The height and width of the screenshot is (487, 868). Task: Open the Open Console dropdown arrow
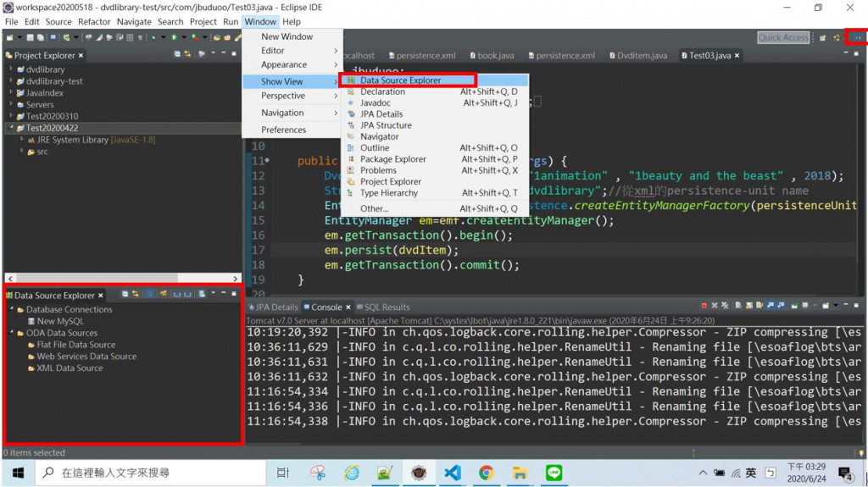[835, 306]
